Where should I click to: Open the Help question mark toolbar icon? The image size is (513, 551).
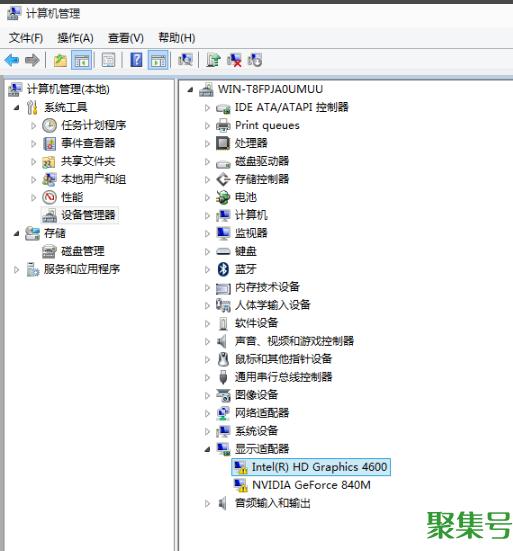point(136,60)
